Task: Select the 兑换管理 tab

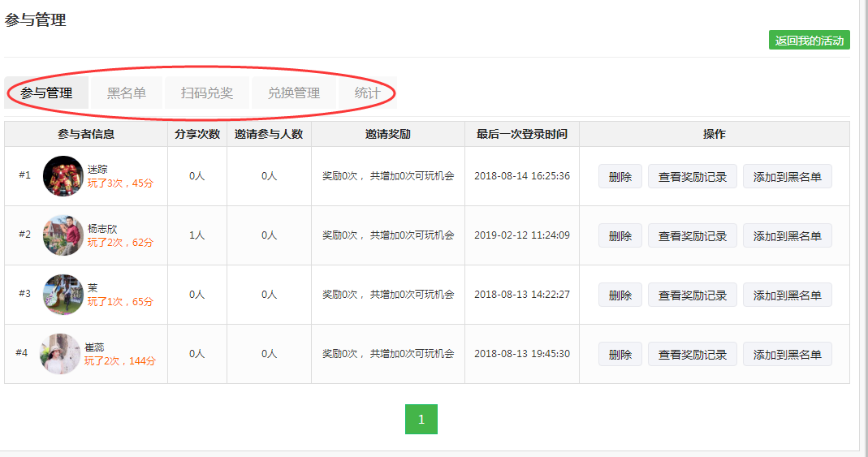Action: [x=294, y=93]
